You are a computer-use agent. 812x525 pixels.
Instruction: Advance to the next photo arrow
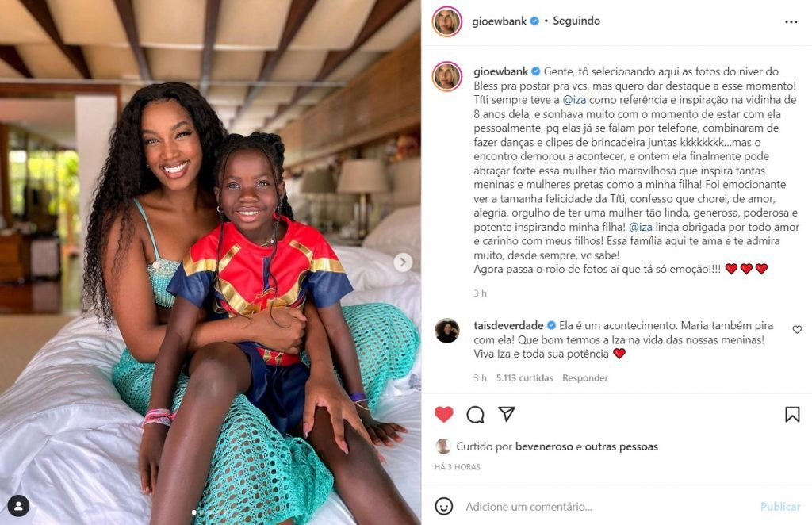click(x=403, y=262)
